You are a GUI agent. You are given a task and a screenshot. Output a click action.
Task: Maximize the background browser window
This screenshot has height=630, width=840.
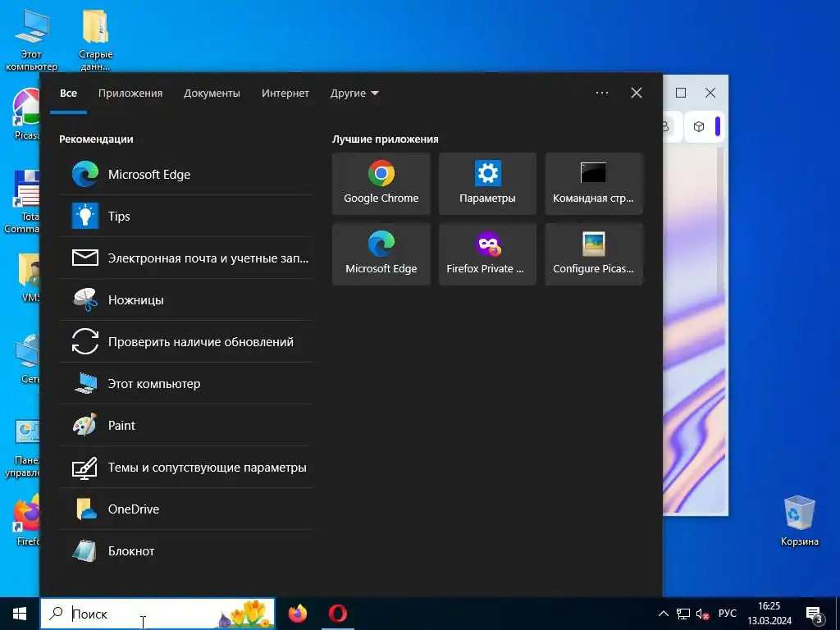tap(681, 93)
